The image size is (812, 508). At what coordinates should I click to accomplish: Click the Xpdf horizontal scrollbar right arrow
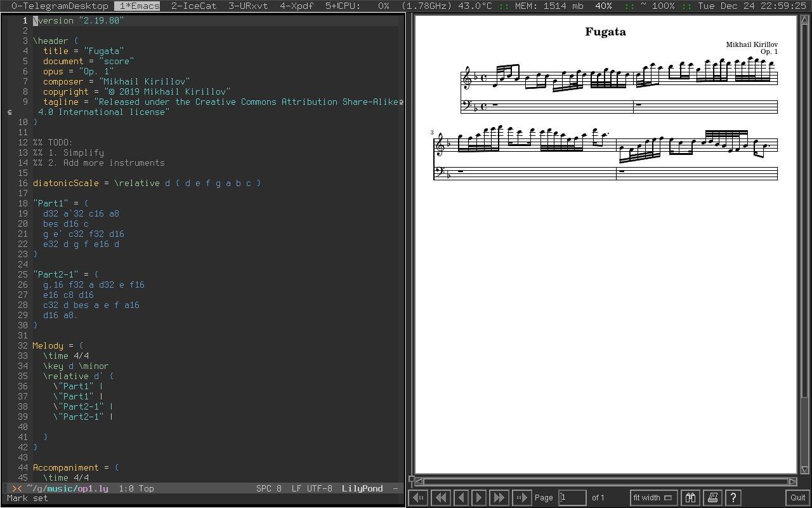click(792, 481)
